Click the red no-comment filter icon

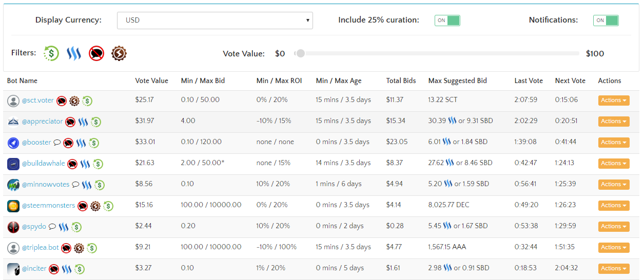click(x=96, y=53)
